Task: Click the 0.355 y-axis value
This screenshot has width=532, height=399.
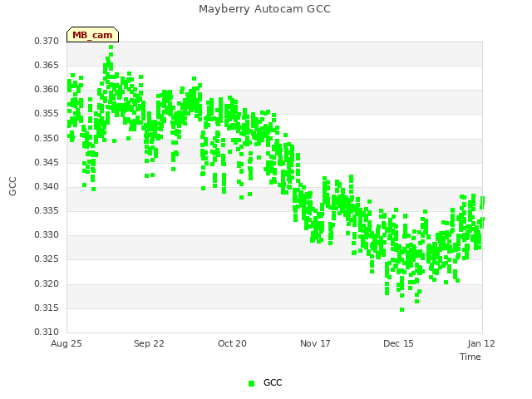Action: tap(47, 113)
